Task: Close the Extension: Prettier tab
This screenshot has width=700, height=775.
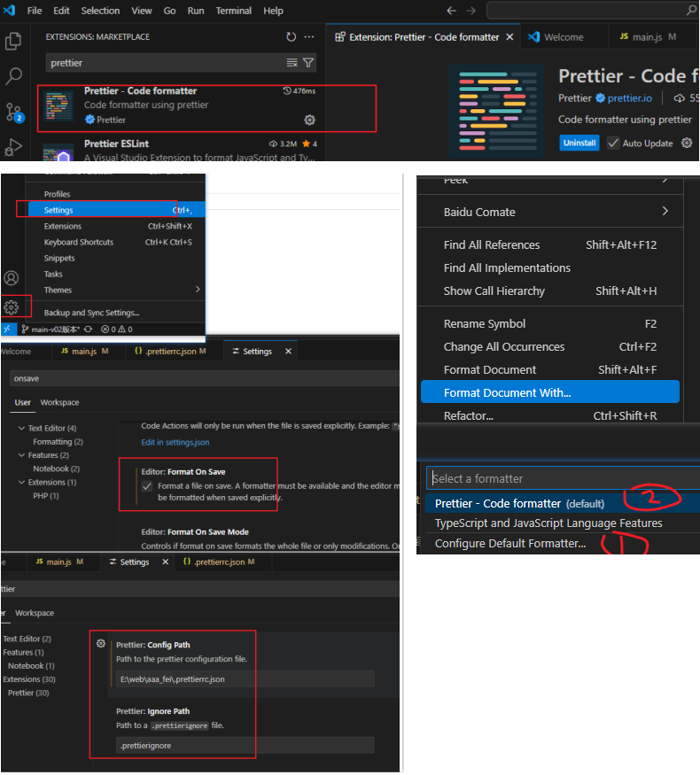Action: tap(509, 37)
